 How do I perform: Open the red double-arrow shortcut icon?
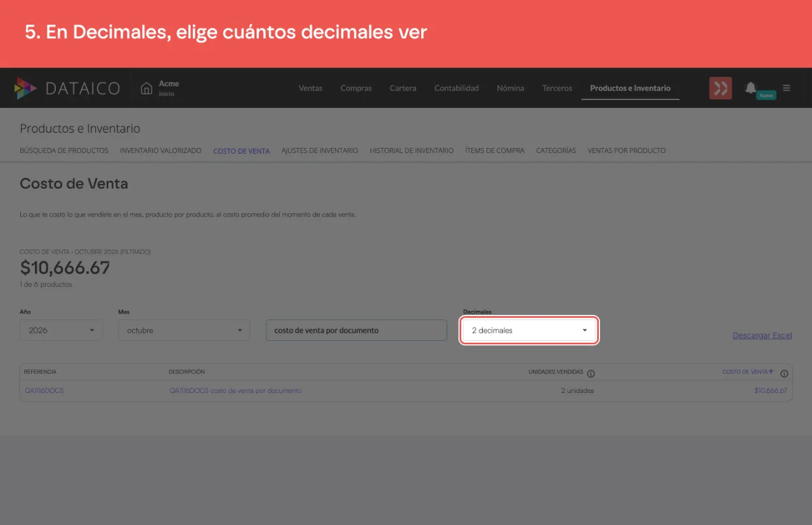click(x=721, y=88)
